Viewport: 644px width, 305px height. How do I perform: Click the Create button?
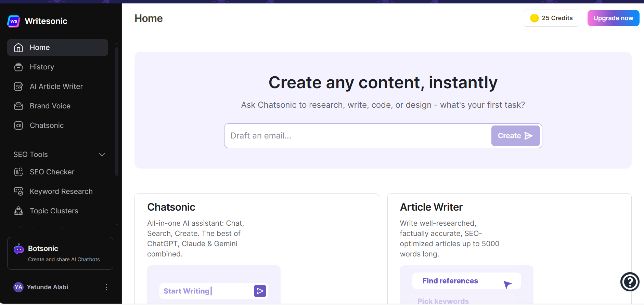(515, 136)
